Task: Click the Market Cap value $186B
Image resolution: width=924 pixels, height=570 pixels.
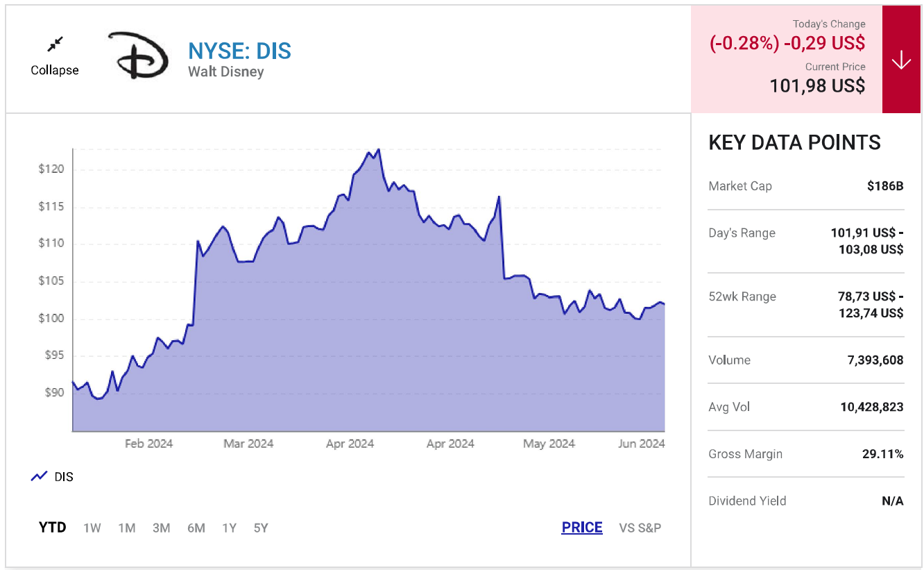Action: (885, 186)
